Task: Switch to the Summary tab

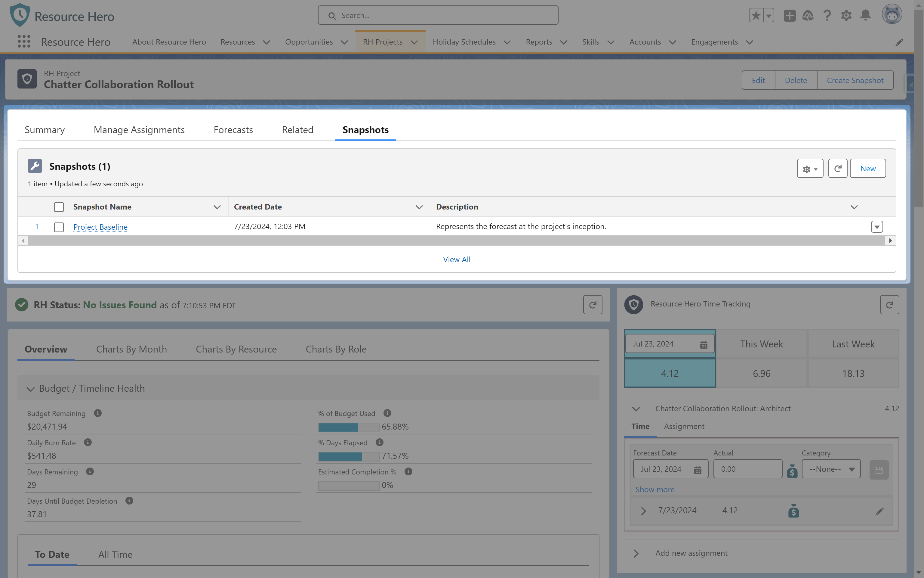Action: click(x=45, y=129)
